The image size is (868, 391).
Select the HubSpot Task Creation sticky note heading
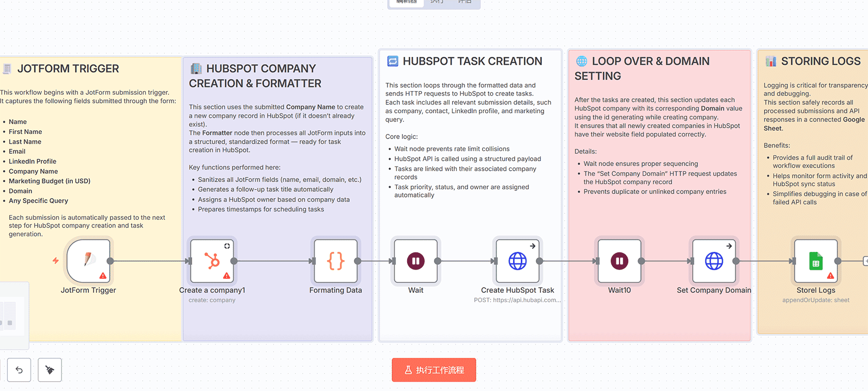tap(472, 61)
